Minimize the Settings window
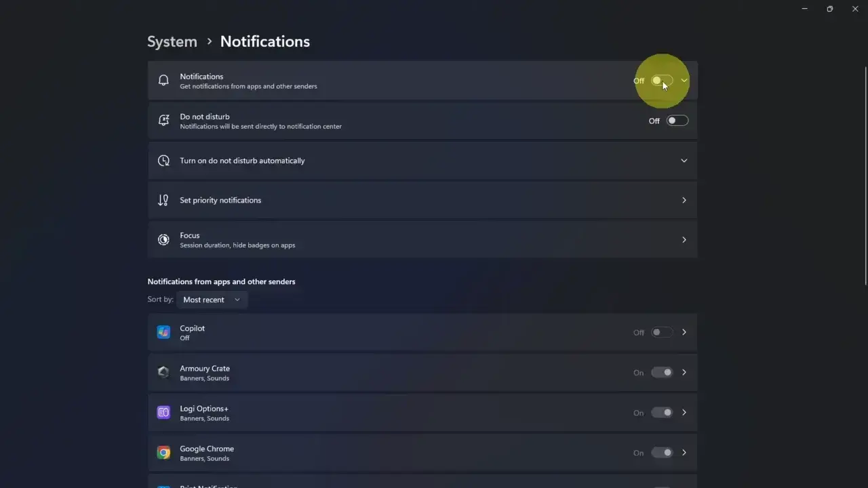The height and width of the screenshot is (488, 868). click(x=805, y=9)
